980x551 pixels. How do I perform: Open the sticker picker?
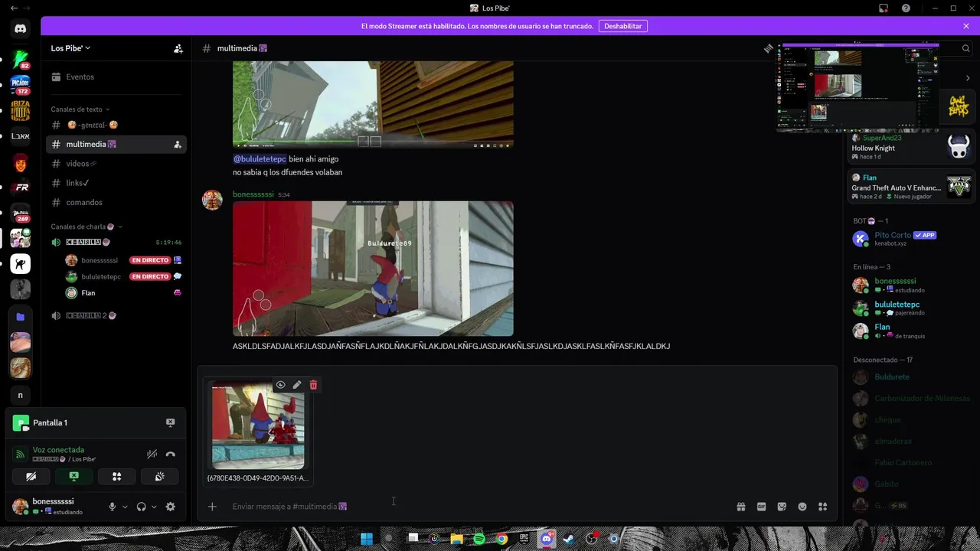[782, 507]
